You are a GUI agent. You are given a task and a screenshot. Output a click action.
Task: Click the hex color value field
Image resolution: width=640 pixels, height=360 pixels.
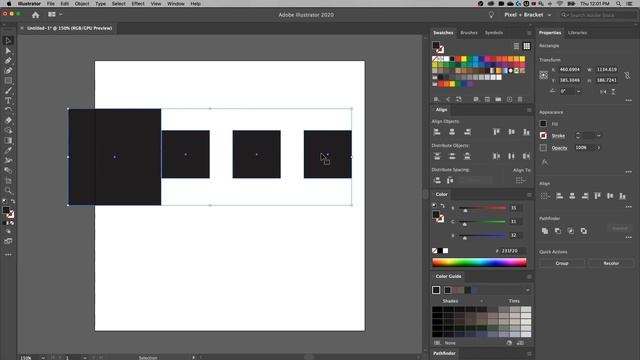tap(513, 251)
